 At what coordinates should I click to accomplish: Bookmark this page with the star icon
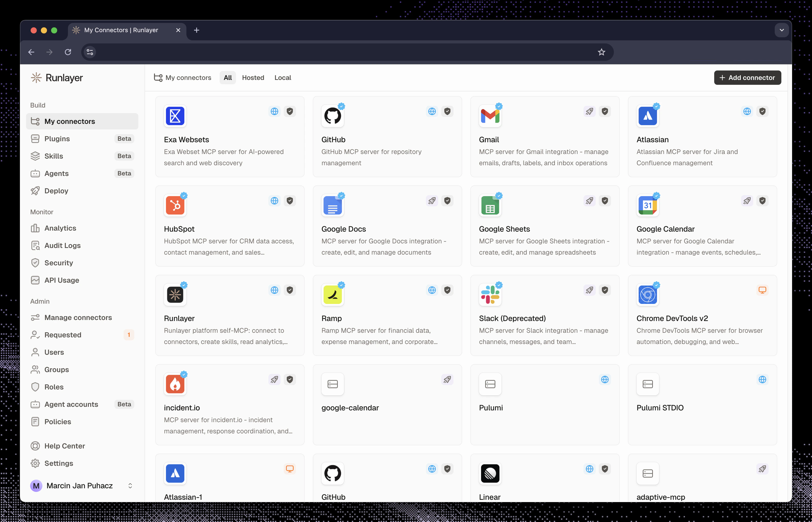pyautogui.click(x=601, y=52)
